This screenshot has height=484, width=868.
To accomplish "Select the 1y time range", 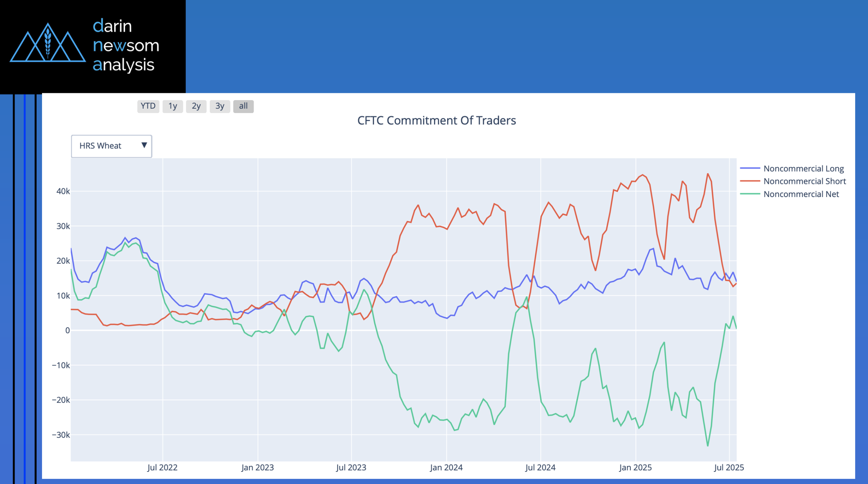I will [173, 106].
